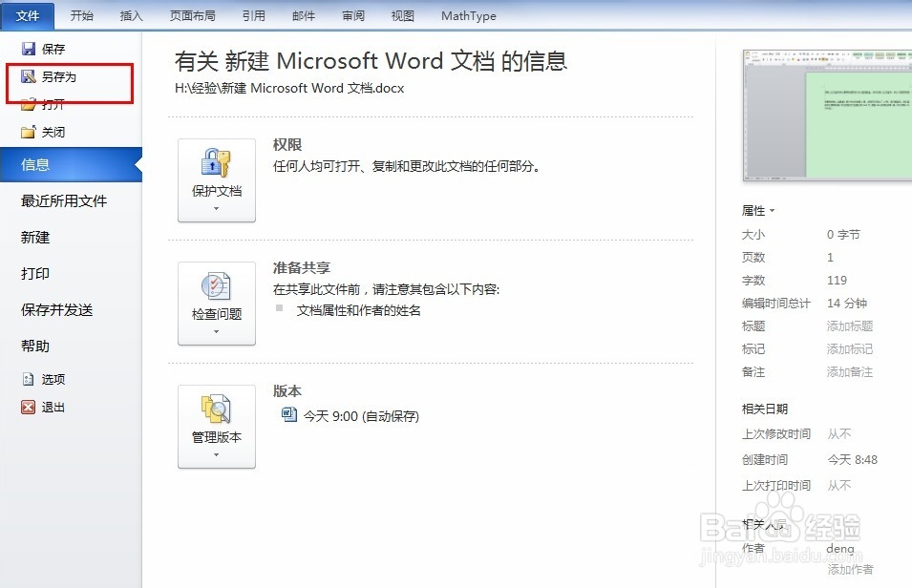This screenshot has width=912, height=588.
Task: Click the 大小 value 0 字节
Action: [843, 235]
